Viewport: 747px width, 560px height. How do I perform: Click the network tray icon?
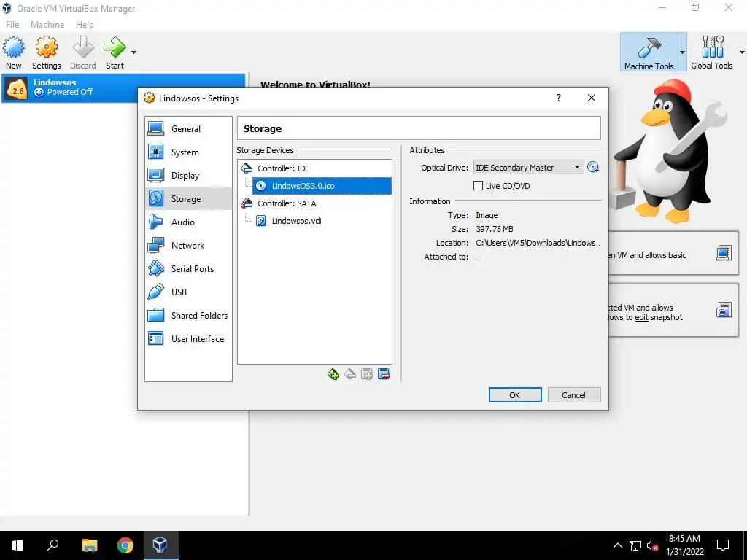[635, 545]
